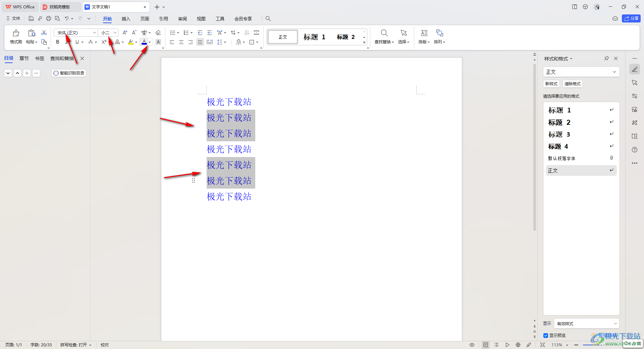644x349 pixels.
Task: Open the Review ribbon tab
Action: 182,19
